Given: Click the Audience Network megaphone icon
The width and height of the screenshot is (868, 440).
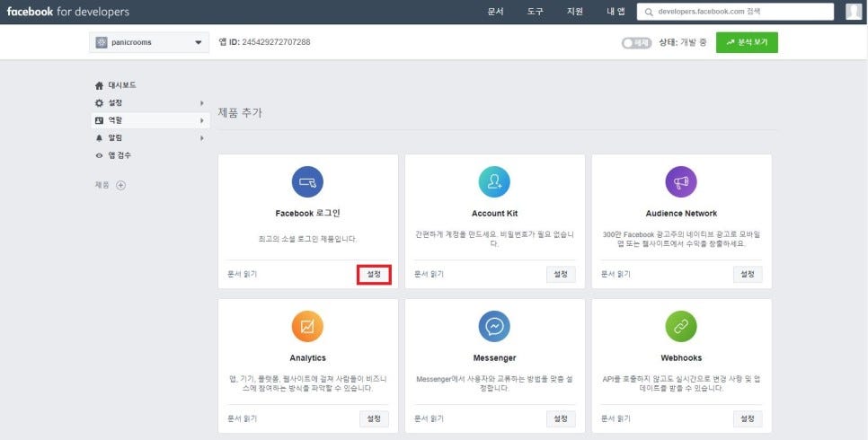Looking at the screenshot, I should click(x=681, y=182).
